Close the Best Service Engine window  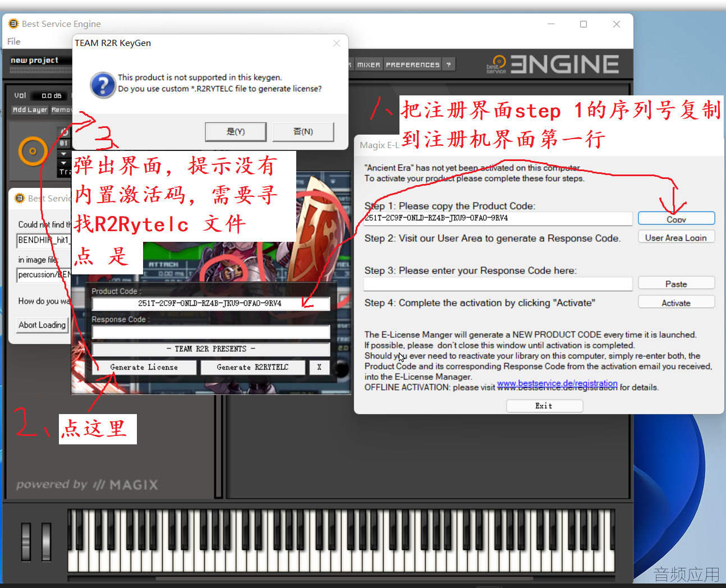tap(617, 24)
